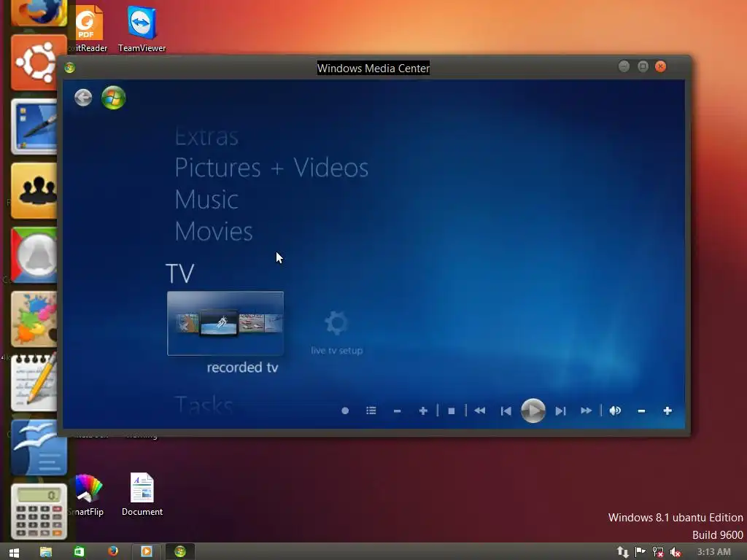Click the Record button in transport bar
Viewport: 747px width, 560px height.
pyautogui.click(x=345, y=411)
